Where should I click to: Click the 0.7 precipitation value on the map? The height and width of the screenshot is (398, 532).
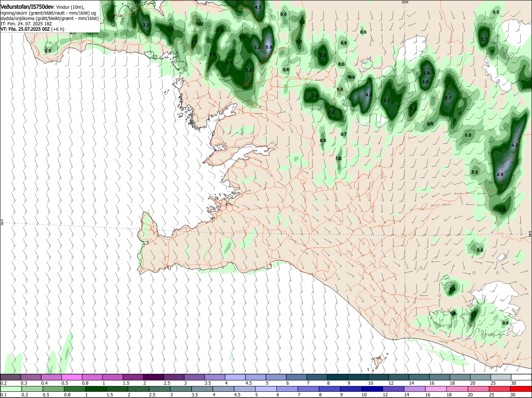pyautogui.click(x=344, y=134)
